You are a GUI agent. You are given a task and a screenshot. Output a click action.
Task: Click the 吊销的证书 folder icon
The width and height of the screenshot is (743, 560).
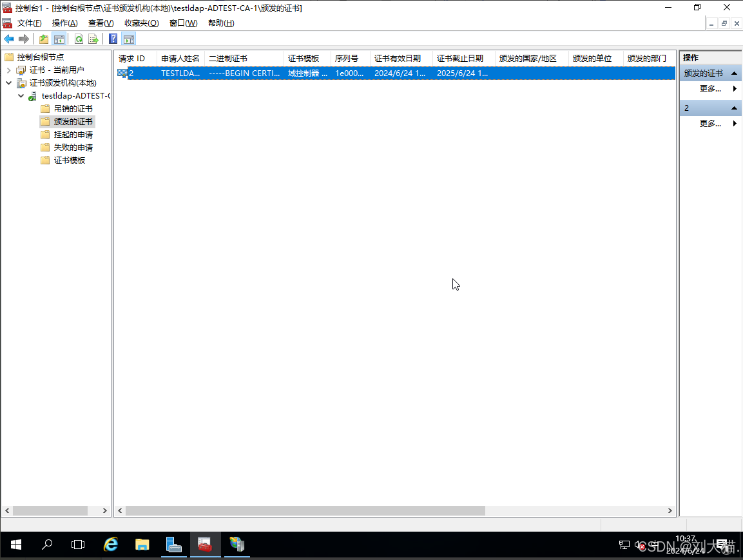(46, 108)
